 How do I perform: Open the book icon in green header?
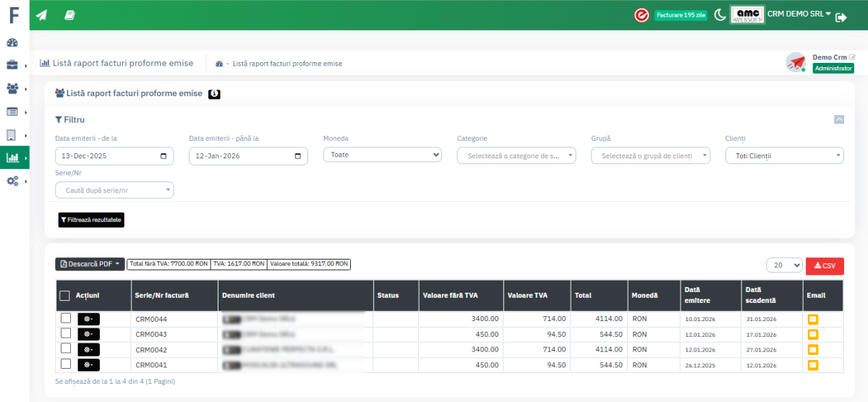click(x=70, y=15)
